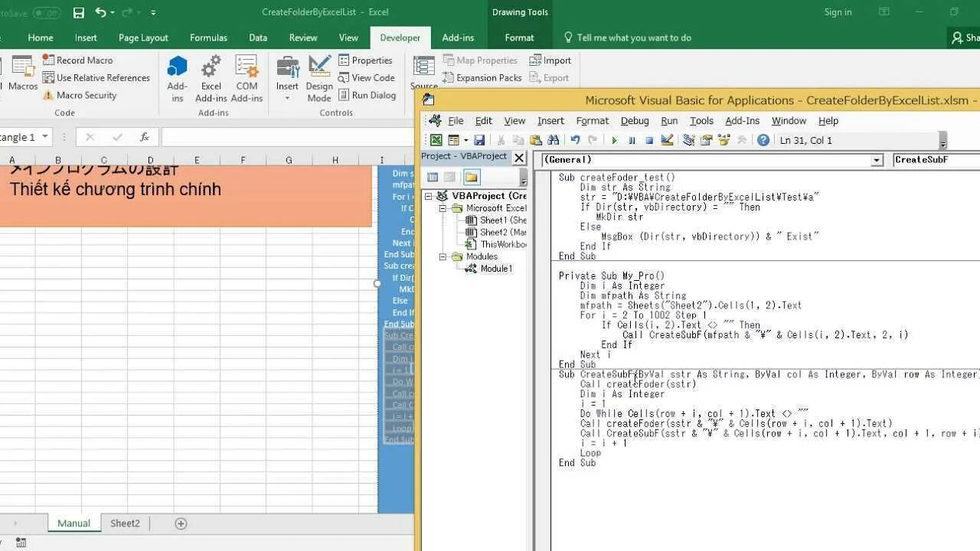Open Project Explorer icon in VBA toolbar
Image resolution: width=980 pixels, height=551 pixels.
click(688, 140)
